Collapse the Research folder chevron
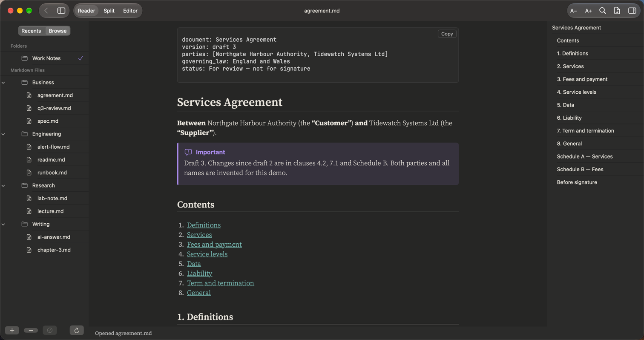The image size is (644, 340). [3, 186]
